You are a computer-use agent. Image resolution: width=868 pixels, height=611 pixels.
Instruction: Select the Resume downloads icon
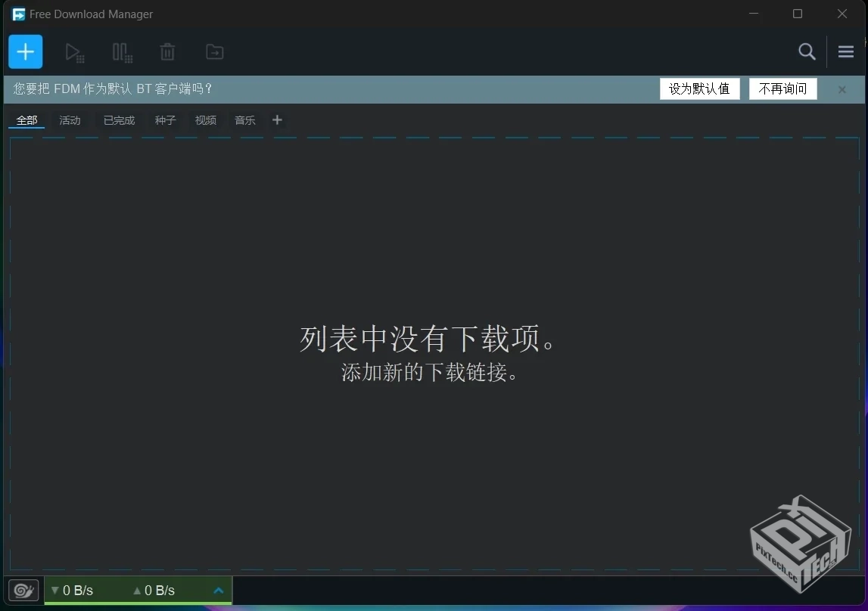click(x=74, y=52)
